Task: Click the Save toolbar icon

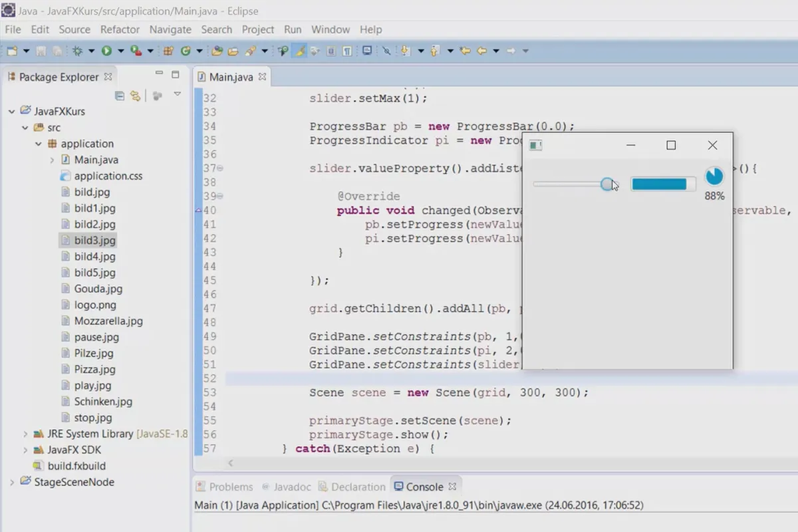Action: point(41,51)
